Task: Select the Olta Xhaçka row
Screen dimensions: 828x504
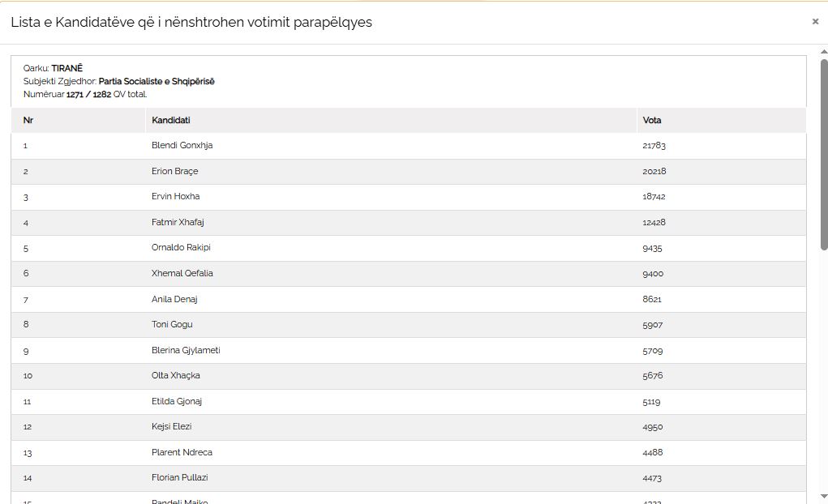Action: (176, 376)
